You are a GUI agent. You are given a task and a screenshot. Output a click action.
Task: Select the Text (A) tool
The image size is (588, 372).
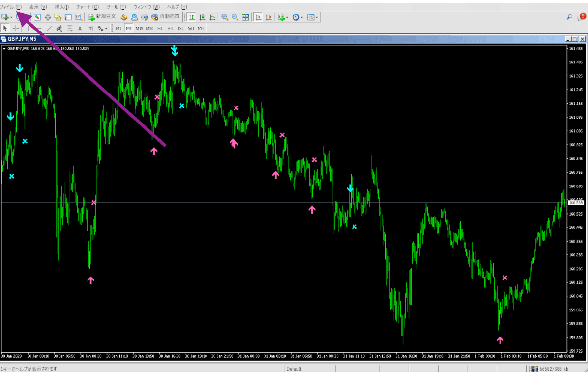[80, 28]
